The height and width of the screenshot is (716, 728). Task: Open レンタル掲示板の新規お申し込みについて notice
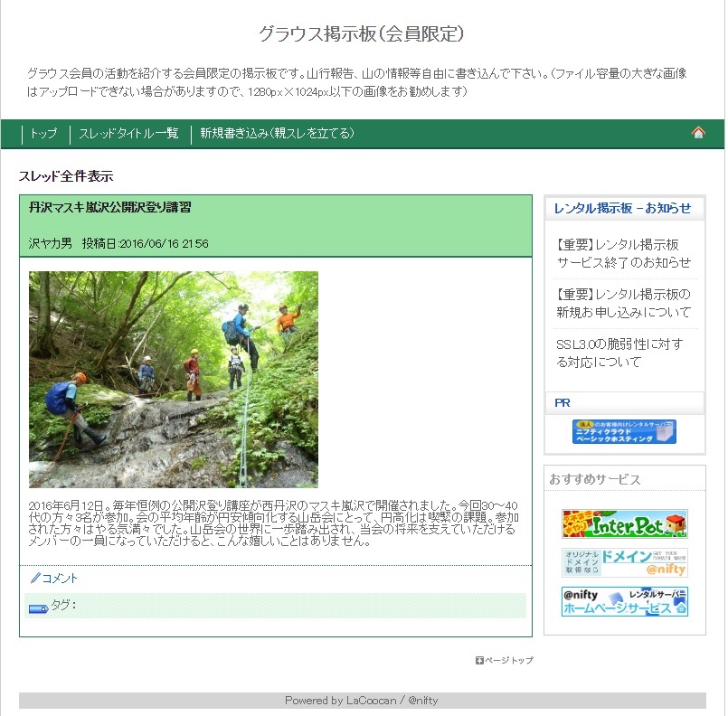[623, 303]
